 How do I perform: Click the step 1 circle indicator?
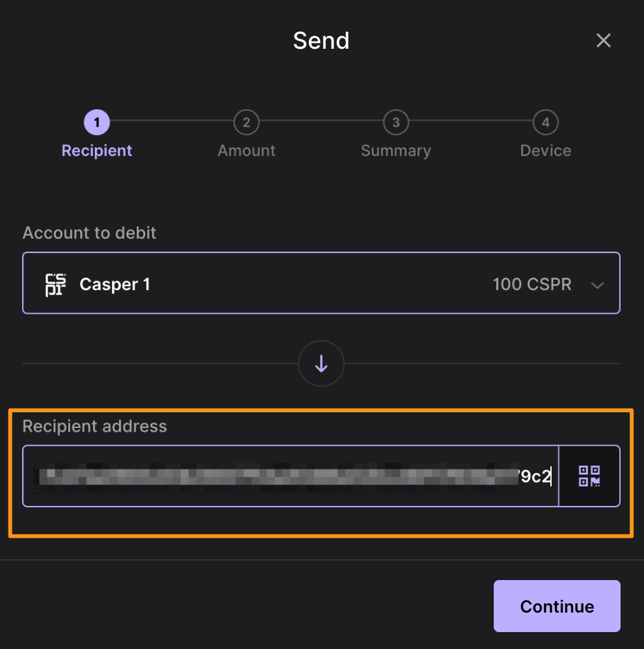pos(97,122)
